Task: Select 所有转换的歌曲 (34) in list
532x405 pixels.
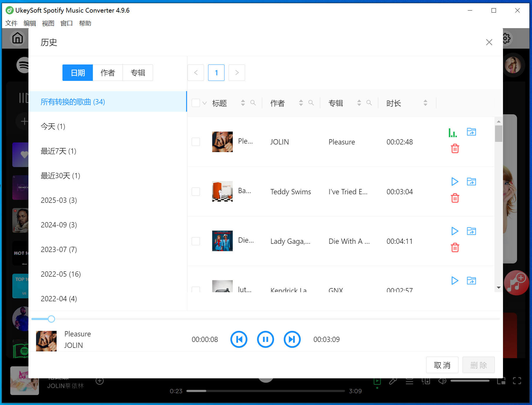Action: [x=108, y=102]
